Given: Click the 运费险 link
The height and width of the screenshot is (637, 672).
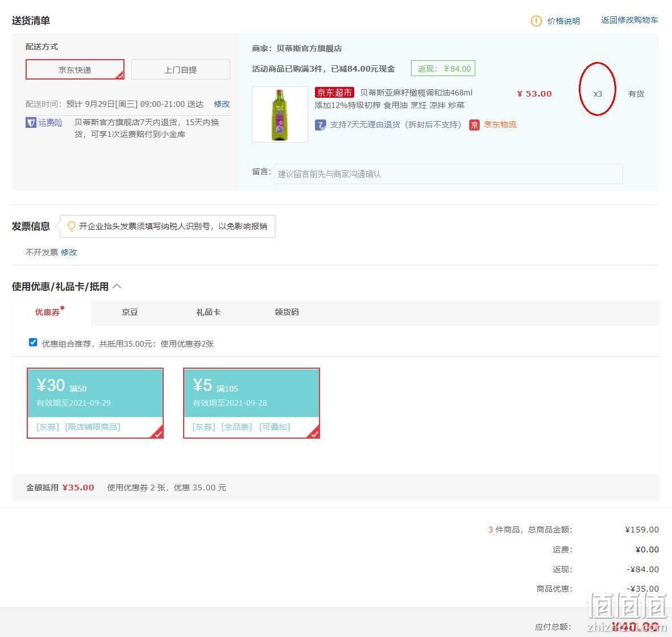Looking at the screenshot, I should coord(50,123).
